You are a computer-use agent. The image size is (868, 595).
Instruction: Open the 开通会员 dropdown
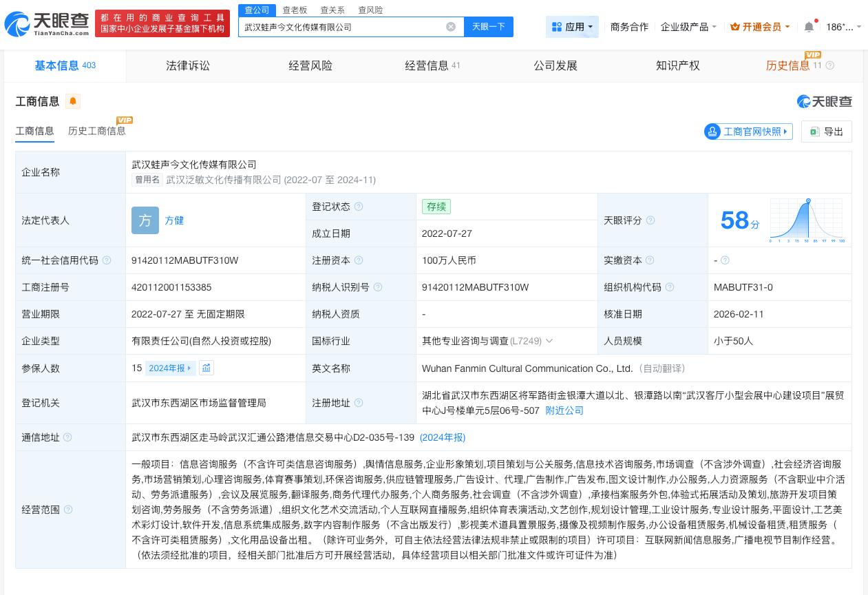(759, 26)
